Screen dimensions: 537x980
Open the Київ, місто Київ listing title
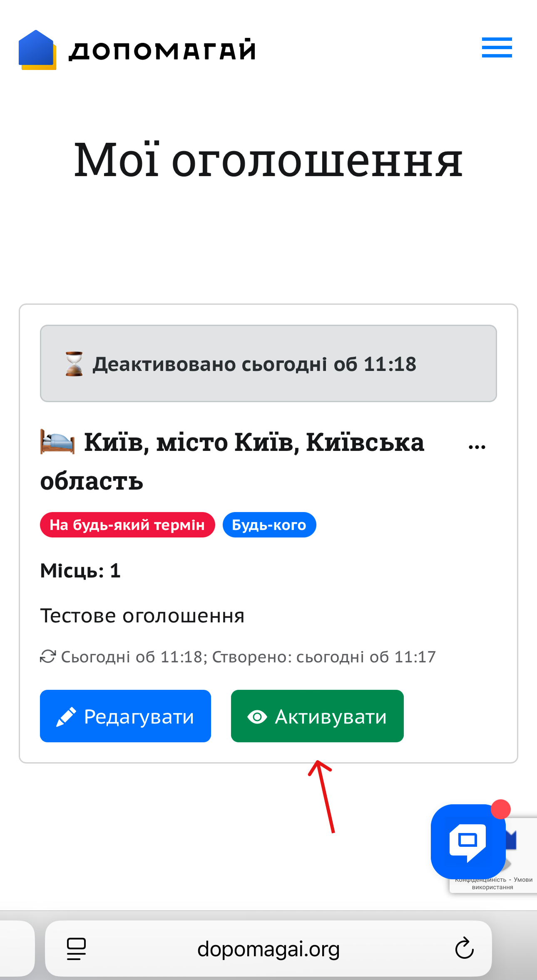click(232, 461)
